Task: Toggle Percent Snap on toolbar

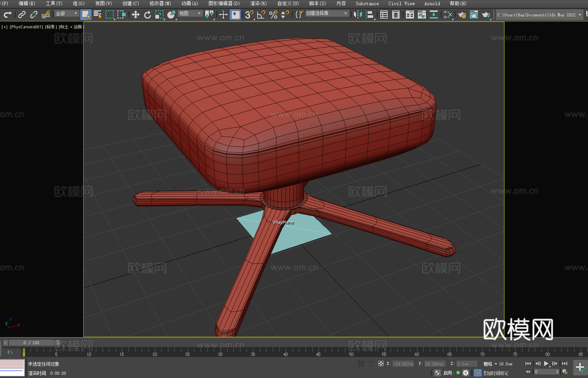Action: click(273, 14)
